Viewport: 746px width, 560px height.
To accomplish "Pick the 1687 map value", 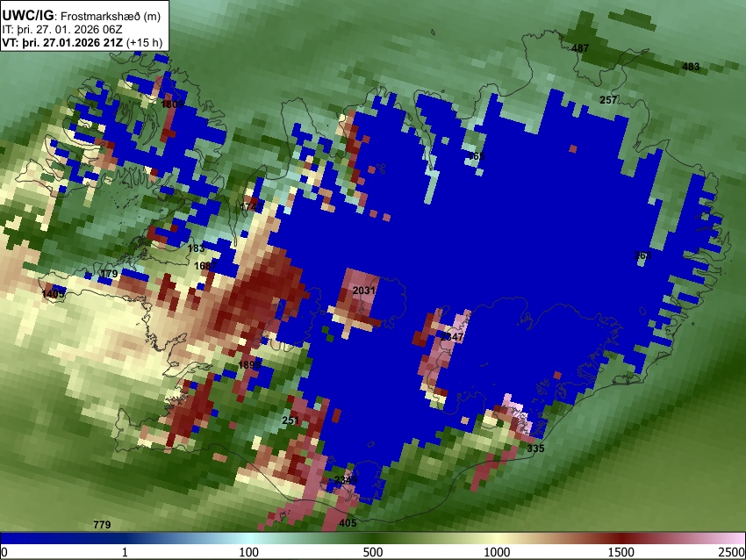I will coord(205,265).
